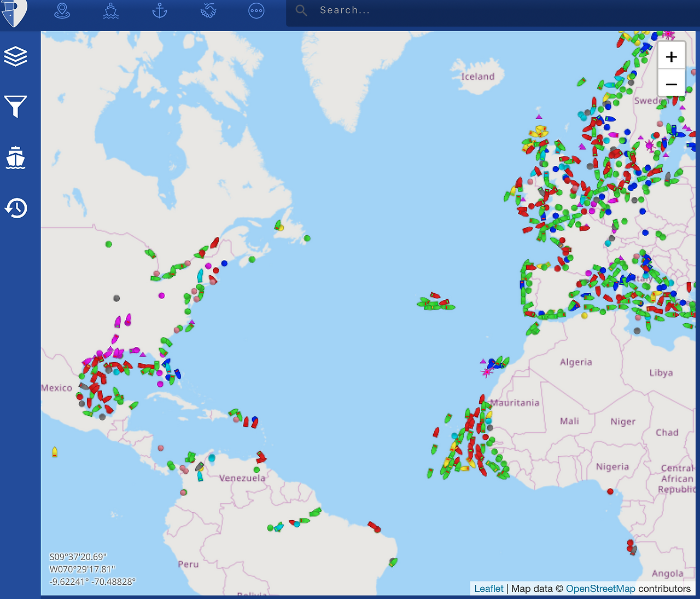Screen dimensions: 700x599
Task: Click the latitude readout S09°37'20.69"
Action: tap(78, 557)
